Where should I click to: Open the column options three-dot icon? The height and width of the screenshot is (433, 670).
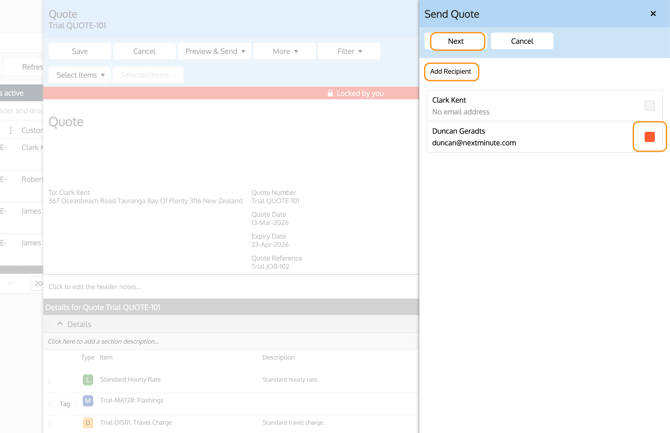[11, 130]
